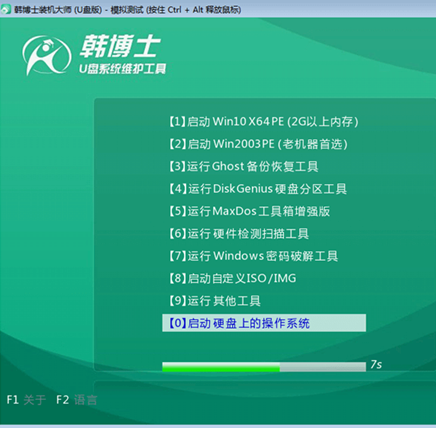Viewport: 436px width, 428px height.
Task: Choose entry 2 Win2003 PE
Action: click(258, 144)
